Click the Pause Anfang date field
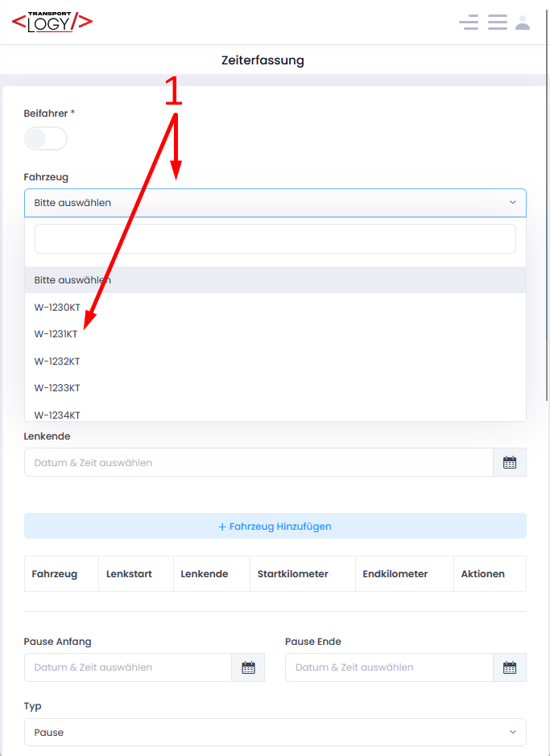 tap(127, 667)
